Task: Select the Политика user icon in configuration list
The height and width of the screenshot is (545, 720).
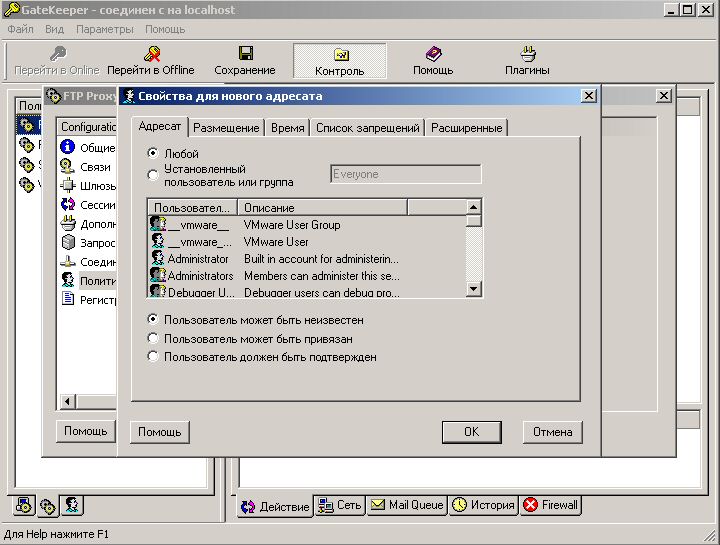Action: point(68,280)
